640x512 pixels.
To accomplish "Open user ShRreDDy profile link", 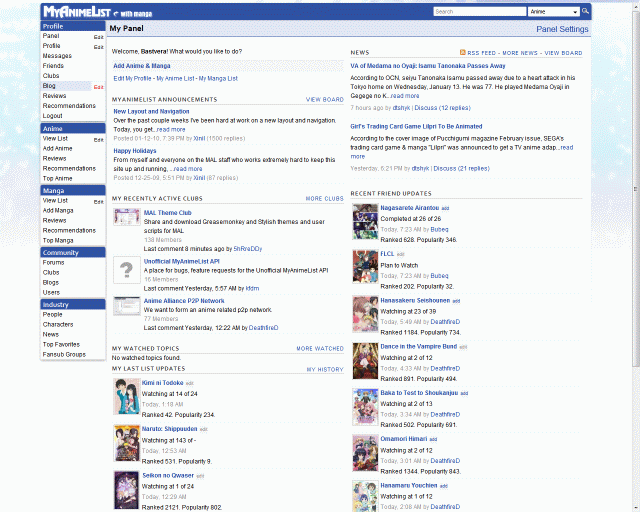I will tap(248, 249).
